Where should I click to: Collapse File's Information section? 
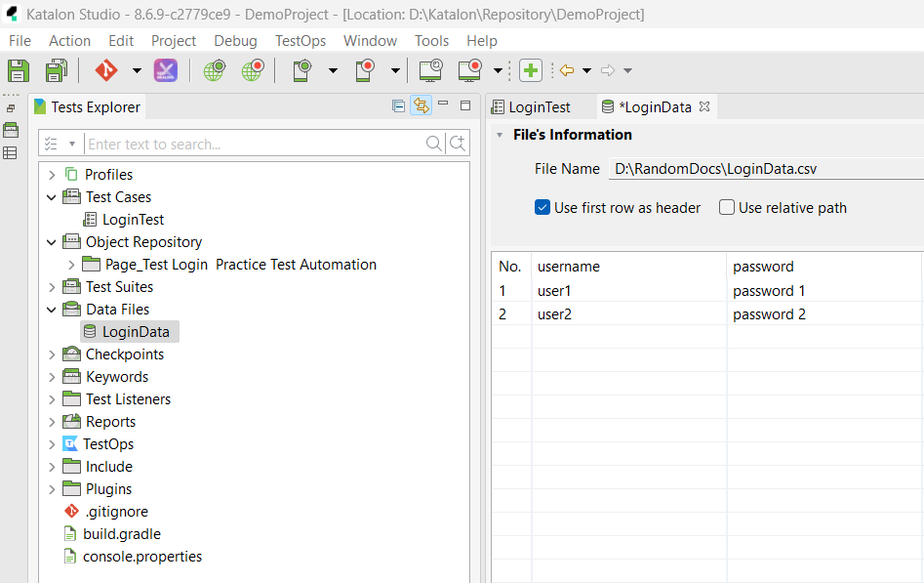coord(500,135)
